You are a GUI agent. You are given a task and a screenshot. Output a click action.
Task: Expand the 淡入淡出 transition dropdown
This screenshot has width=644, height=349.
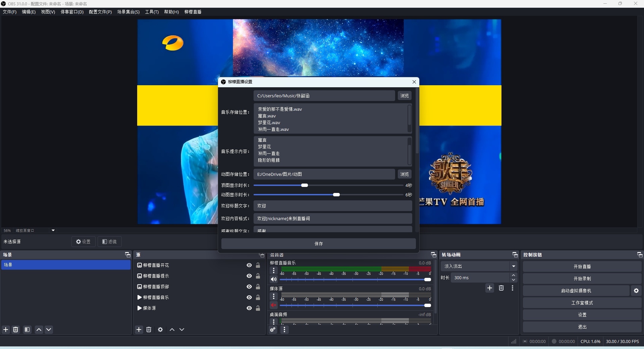(x=514, y=266)
